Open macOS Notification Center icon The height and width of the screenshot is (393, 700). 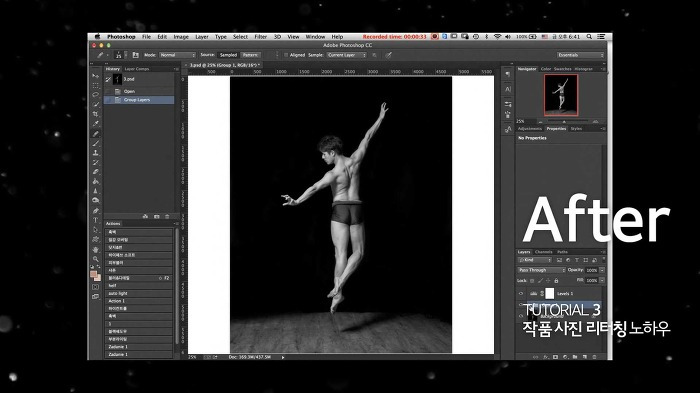(601, 37)
